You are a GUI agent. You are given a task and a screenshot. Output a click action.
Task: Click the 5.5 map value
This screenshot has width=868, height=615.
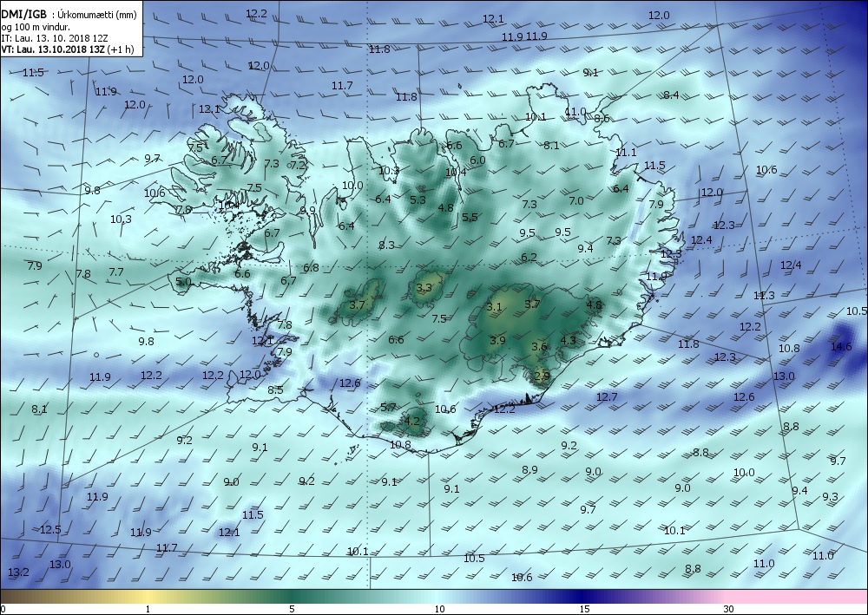click(470, 218)
